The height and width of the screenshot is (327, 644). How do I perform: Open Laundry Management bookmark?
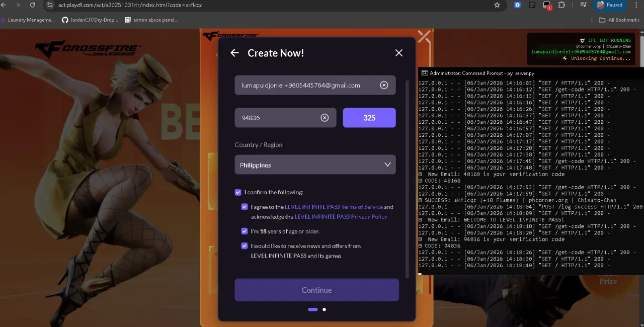point(27,20)
